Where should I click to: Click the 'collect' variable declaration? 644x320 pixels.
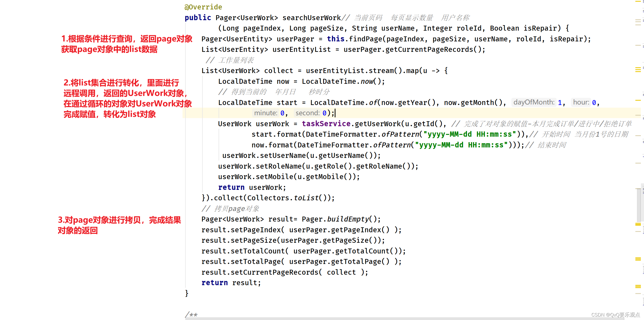278,71
